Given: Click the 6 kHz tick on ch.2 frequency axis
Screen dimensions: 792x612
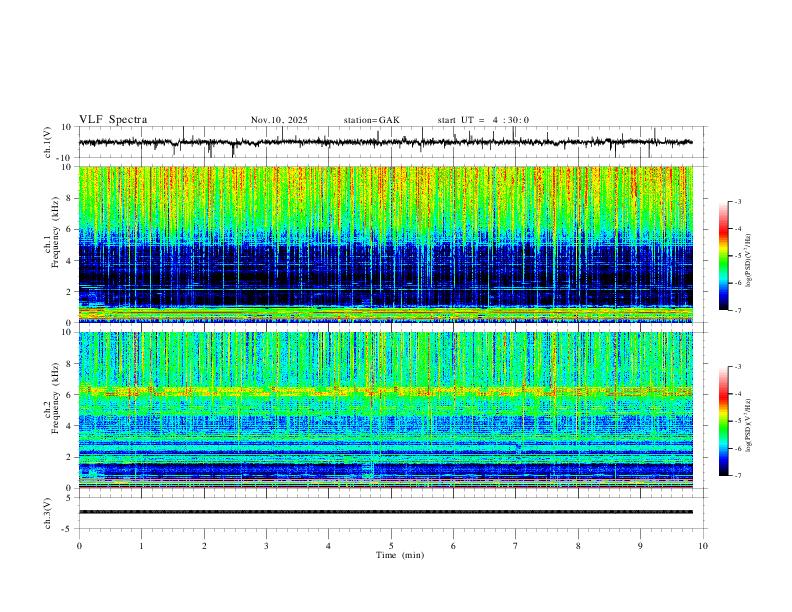Looking at the screenshot, I should (69, 395).
